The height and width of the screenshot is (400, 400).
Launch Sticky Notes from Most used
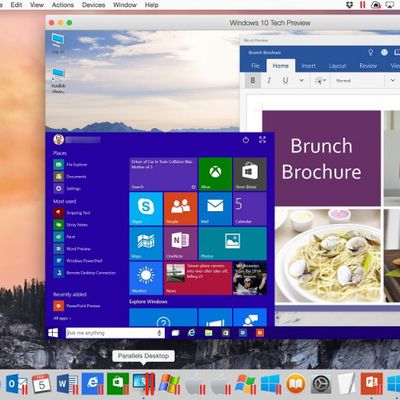[x=71, y=225]
